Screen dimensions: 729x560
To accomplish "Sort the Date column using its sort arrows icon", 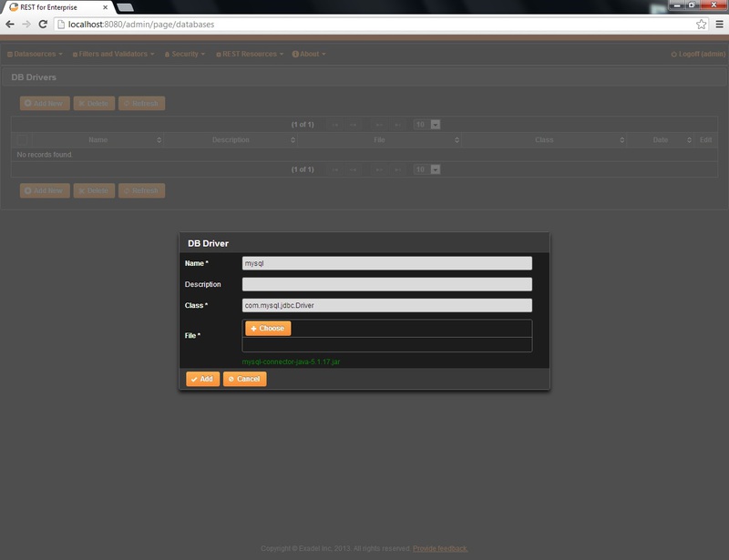I will point(689,139).
